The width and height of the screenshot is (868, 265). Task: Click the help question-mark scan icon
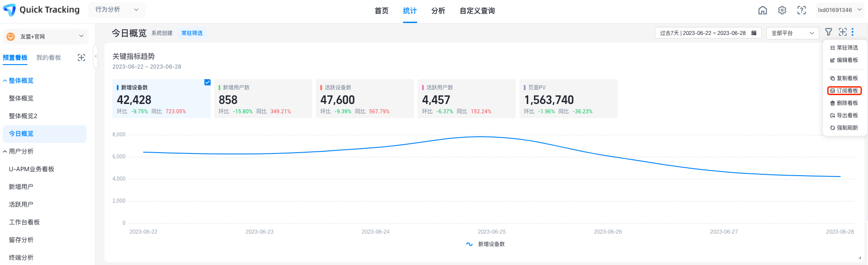[802, 10]
